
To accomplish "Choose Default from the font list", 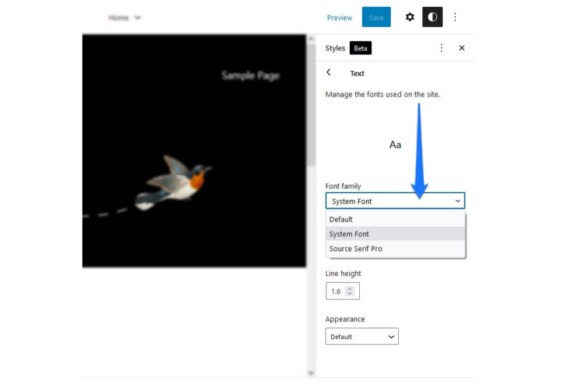I will [395, 219].
